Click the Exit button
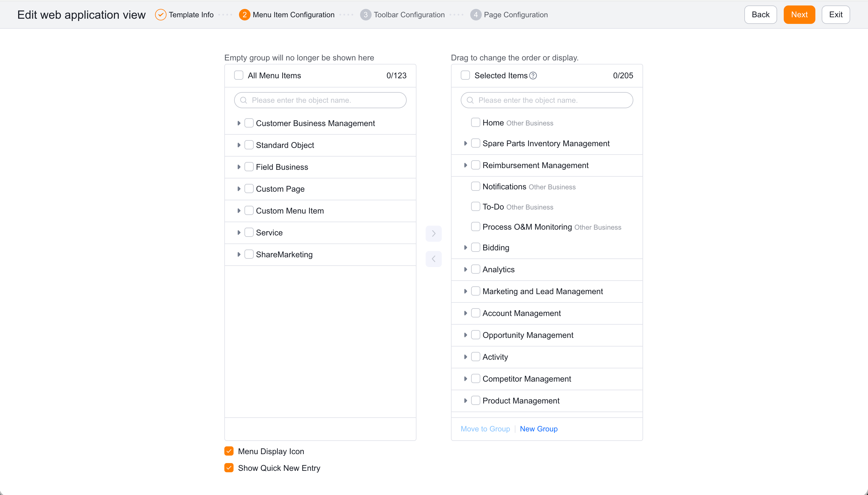Screen dimensions: 868x495 tap(836, 15)
